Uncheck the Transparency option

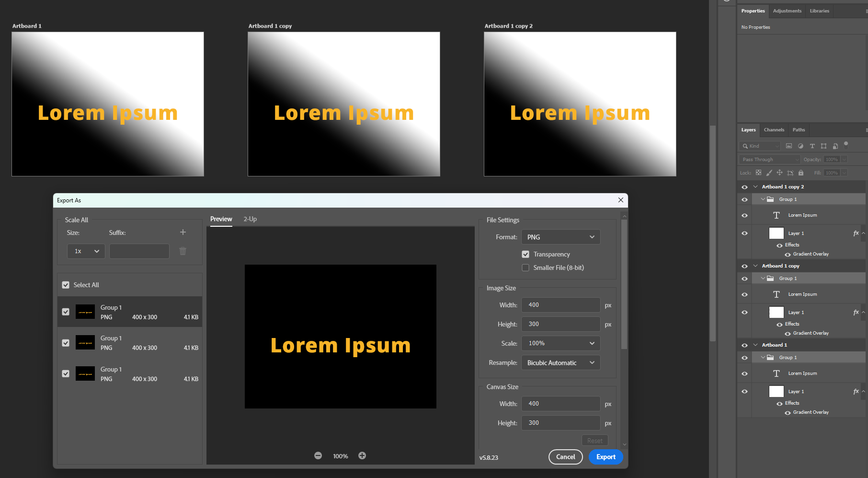tap(525, 254)
